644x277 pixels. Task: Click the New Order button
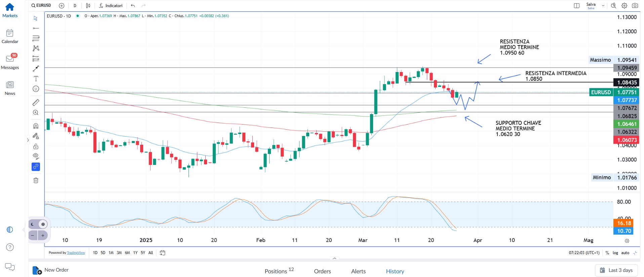51,270
